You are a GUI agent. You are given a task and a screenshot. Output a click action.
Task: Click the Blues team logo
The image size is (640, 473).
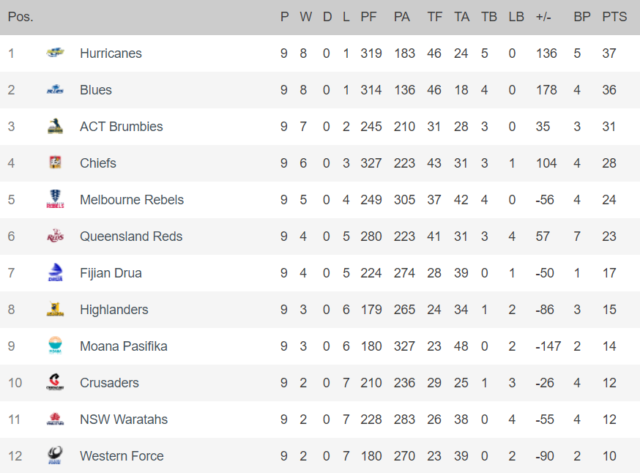click(x=55, y=89)
